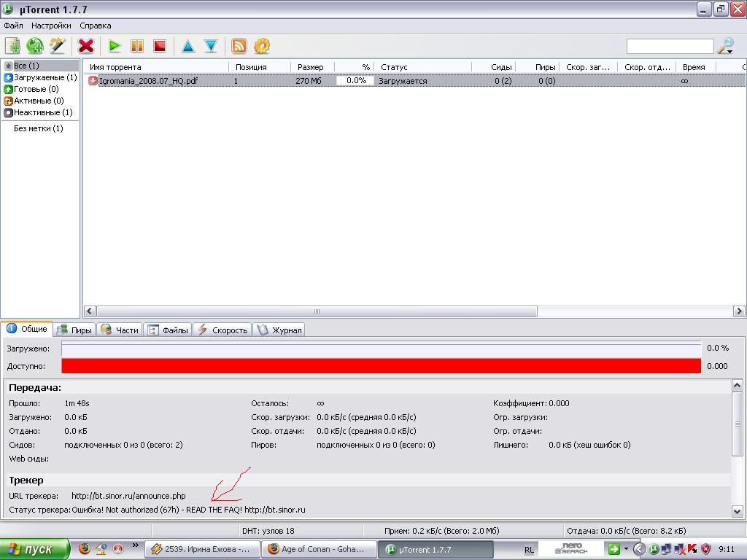
Task: Move torrent up in queue
Action: pyautogui.click(x=188, y=46)
